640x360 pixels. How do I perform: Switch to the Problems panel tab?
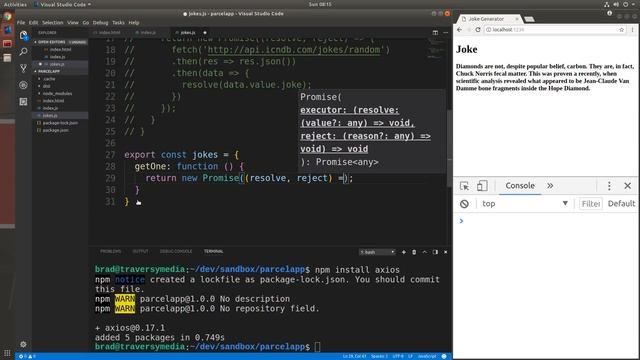(111, 251)
